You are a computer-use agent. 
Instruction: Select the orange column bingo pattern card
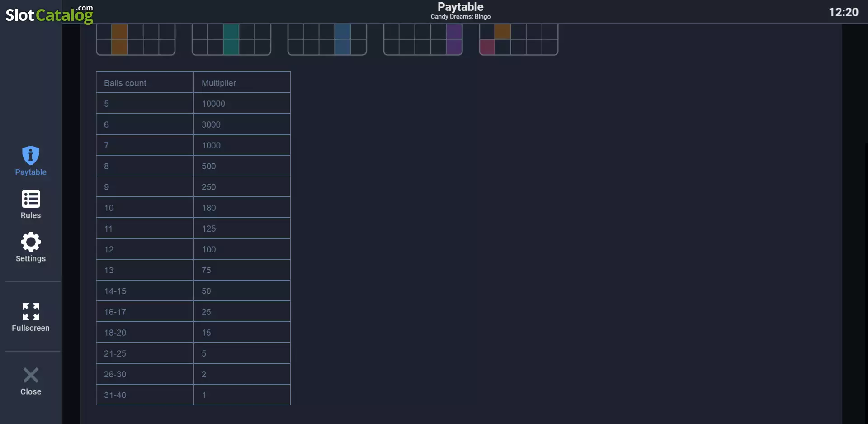pyautogui.click(x=136, y=40)
